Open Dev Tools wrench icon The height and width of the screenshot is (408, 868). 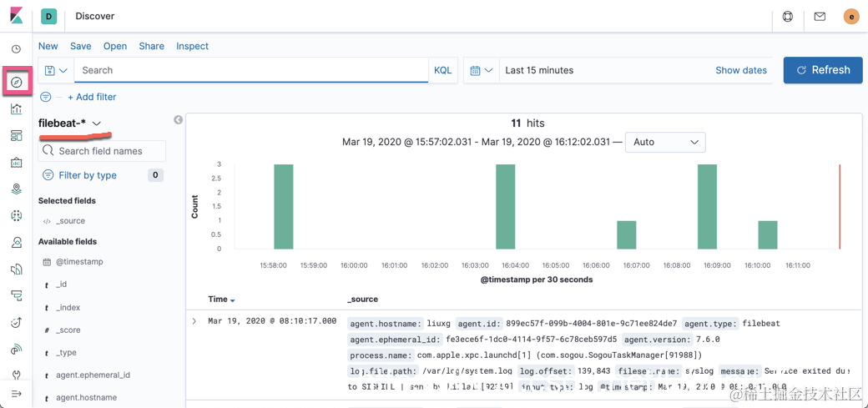17,375
